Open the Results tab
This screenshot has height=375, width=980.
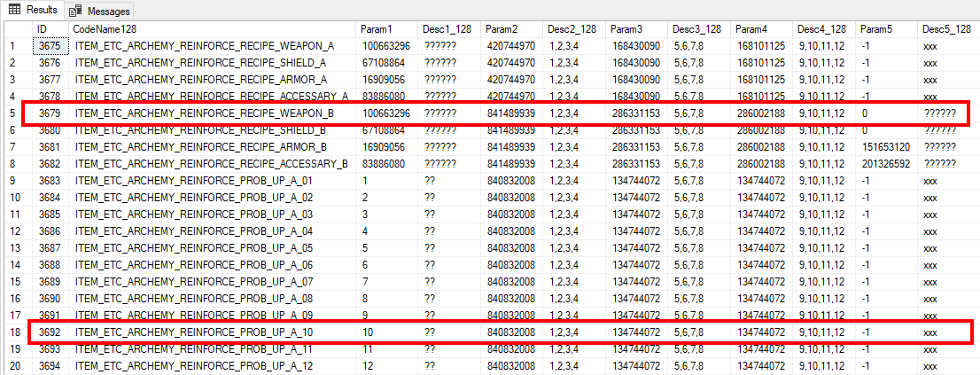coord(33,10)
